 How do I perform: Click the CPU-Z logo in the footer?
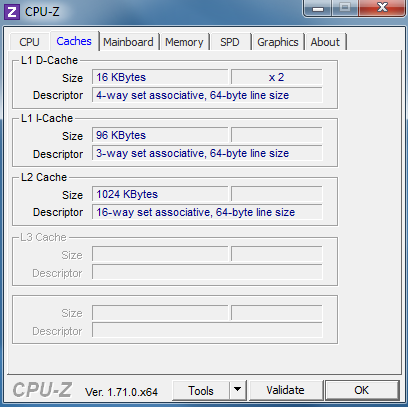tap(42, 390)
